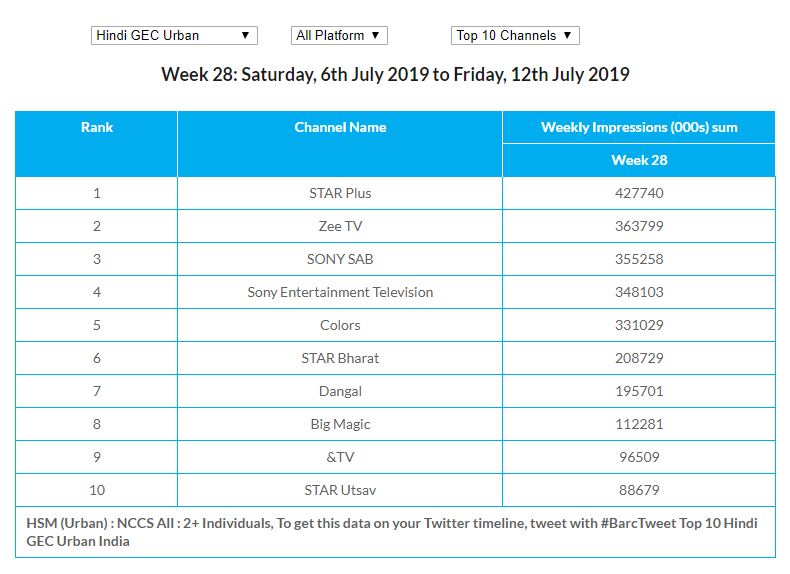Select the Dangal channel cell
This screenshot has height=574, width=790.
[340, 391]
